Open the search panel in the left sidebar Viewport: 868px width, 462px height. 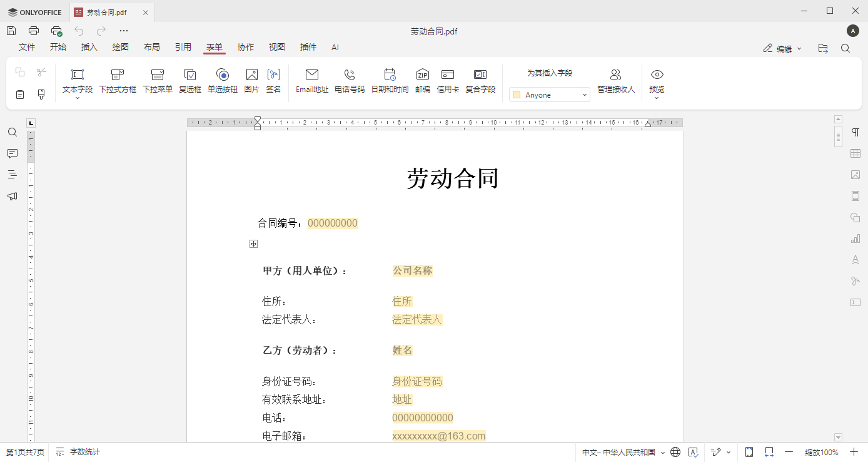12,132
